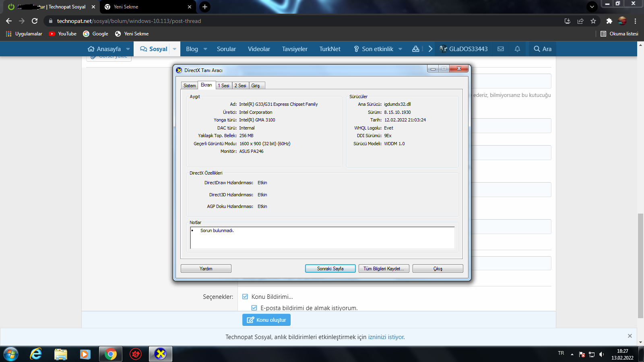The height and width of the screenshot is (362, 644).
Task: Toggle the Konu Bildirimi checkbox
Action: [245, 297]
